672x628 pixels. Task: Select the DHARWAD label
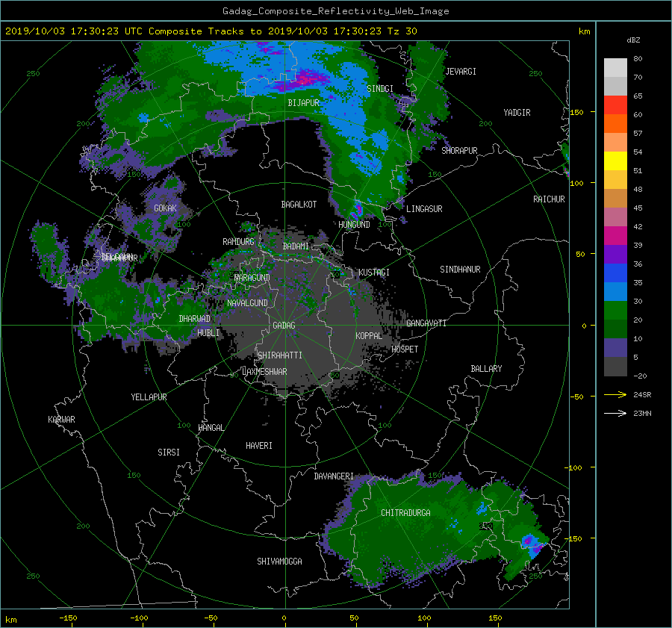point(194,319)
